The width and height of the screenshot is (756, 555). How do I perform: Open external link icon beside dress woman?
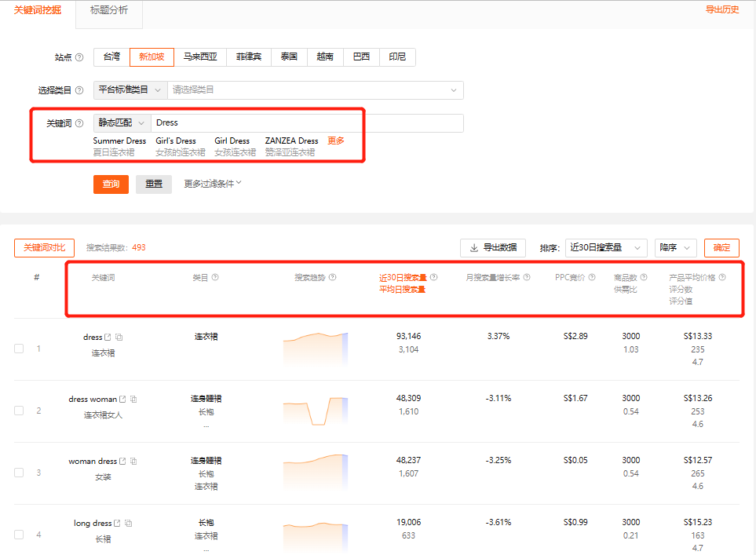122,400
